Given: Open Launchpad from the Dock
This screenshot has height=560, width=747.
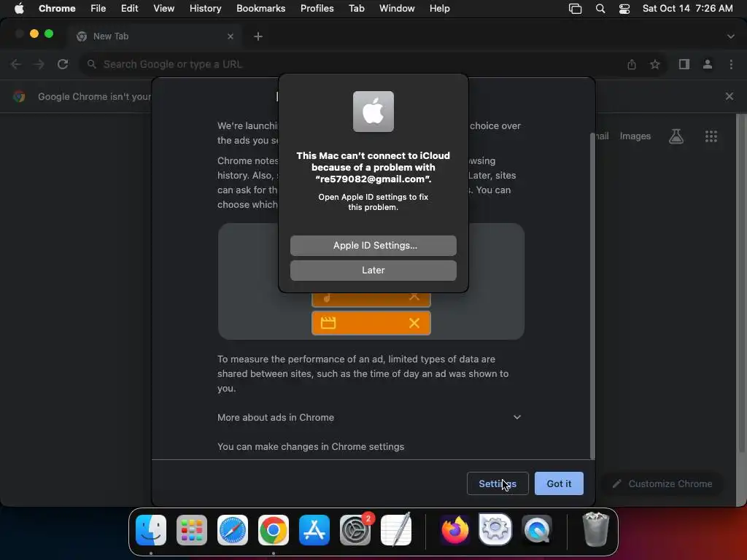Looking at the screenshot, I should point(192,529).
